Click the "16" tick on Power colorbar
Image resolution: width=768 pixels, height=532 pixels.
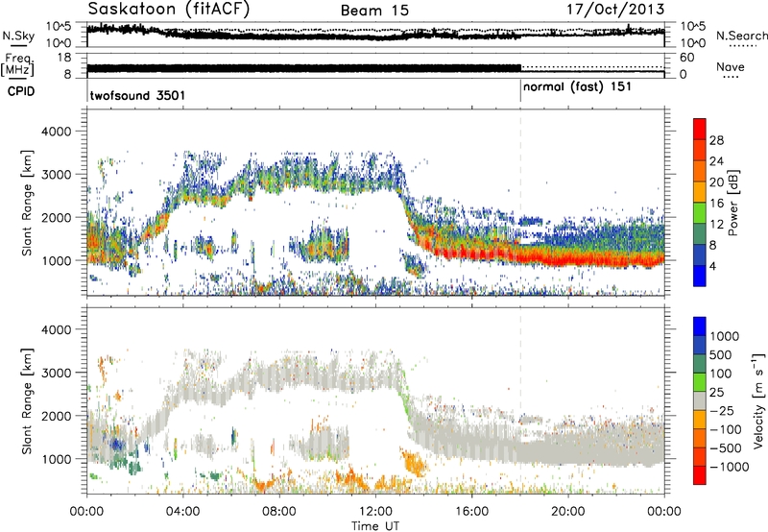[x=716, y=204]
